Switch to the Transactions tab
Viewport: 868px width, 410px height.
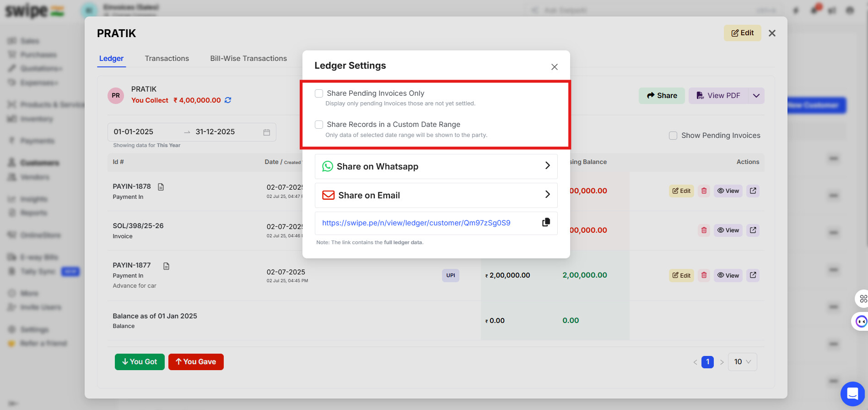tap(167, 59)
